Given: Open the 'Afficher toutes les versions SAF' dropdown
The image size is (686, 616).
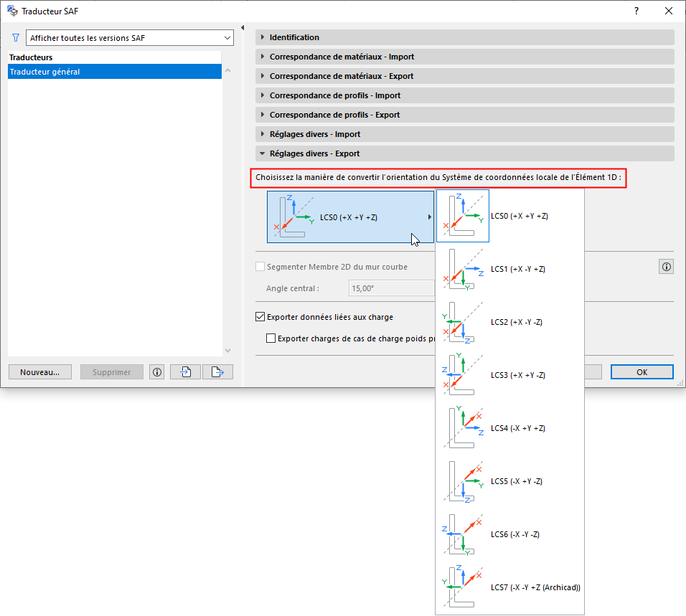Looking at the screenshot, I should point(129,38).
